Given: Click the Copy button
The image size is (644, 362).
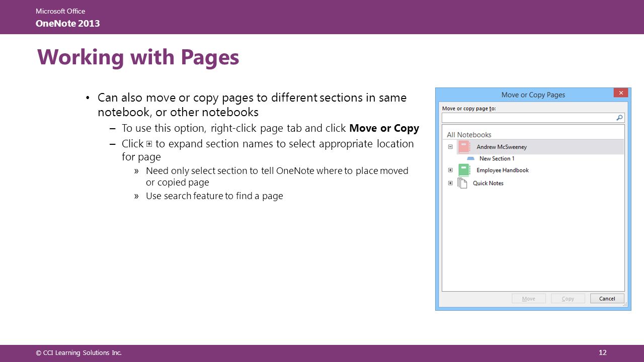Looking at the screenshot, I should [568, 299].
